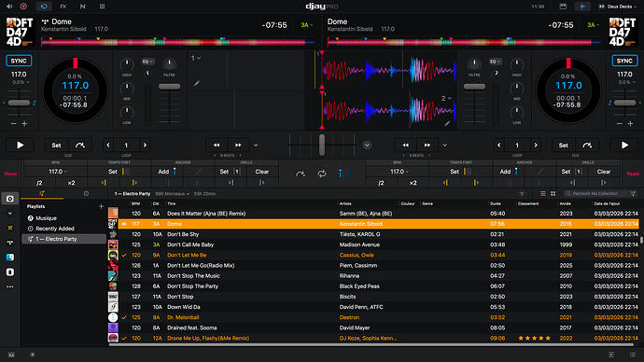
Task: Open the FX panel icon
Action: click(63, 7)
